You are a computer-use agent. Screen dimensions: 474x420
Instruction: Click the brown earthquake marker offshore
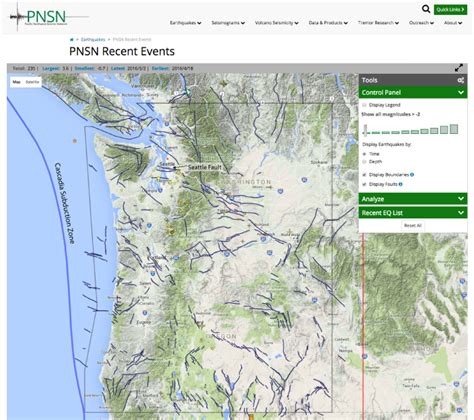[x=75, y=141]
